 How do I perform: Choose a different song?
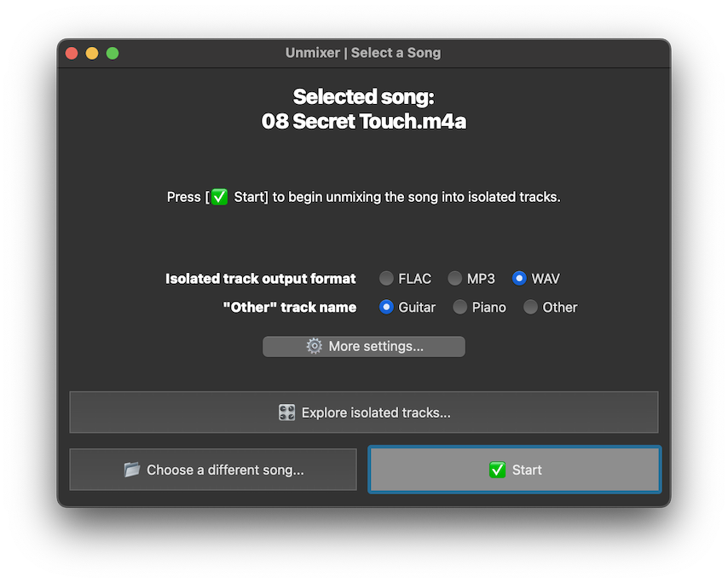tap(212, 470)
